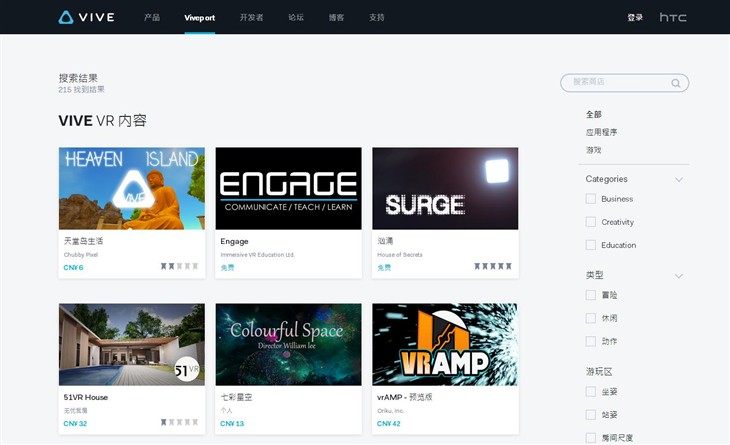Open the 论坛 menu item

296,17
